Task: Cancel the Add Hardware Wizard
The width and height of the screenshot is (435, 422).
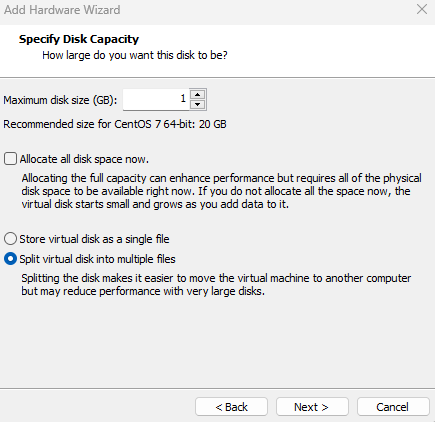Action: point(393,407)
